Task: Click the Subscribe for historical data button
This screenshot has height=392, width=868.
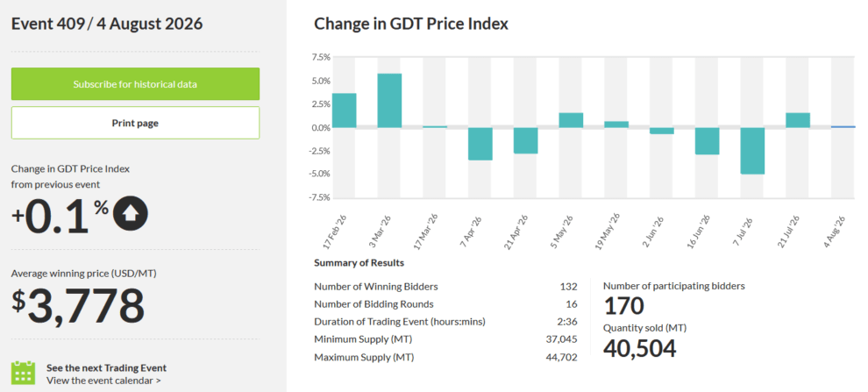Action: (x=135, y=84)
